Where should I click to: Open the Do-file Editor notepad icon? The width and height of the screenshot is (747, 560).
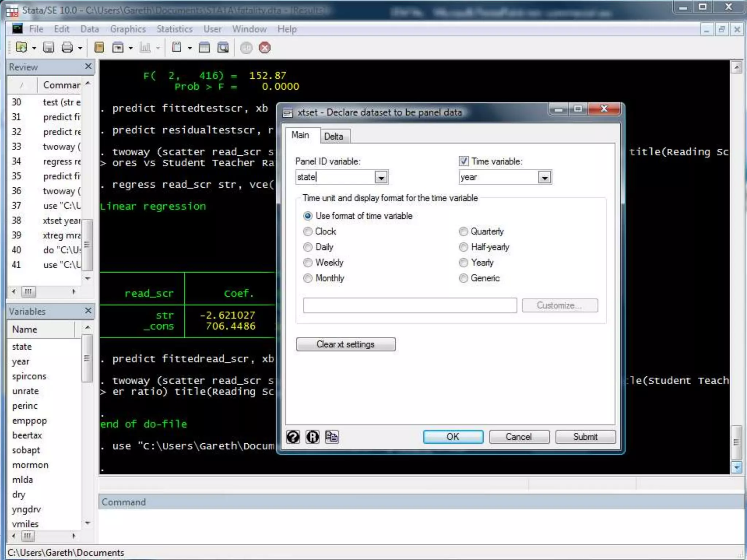click(177, 47)
